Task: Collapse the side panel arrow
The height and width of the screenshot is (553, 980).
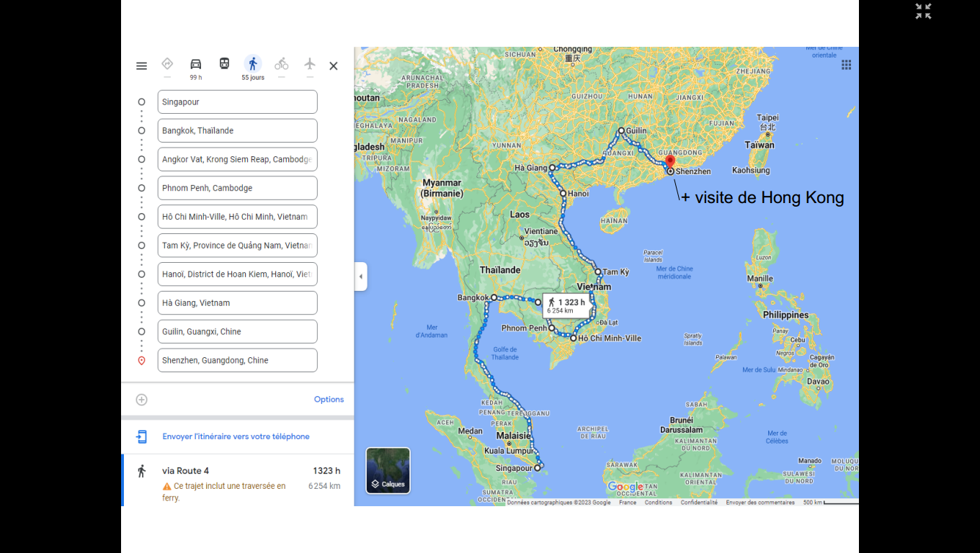Action: pos(361,276)
